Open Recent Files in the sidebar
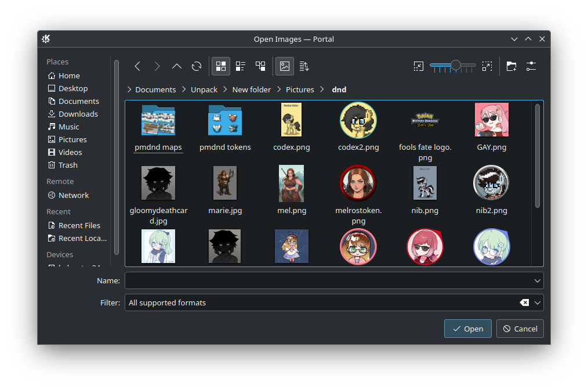The height and width of the screenshot is (389, 588). pyautogui.click(x=79, y=225)
